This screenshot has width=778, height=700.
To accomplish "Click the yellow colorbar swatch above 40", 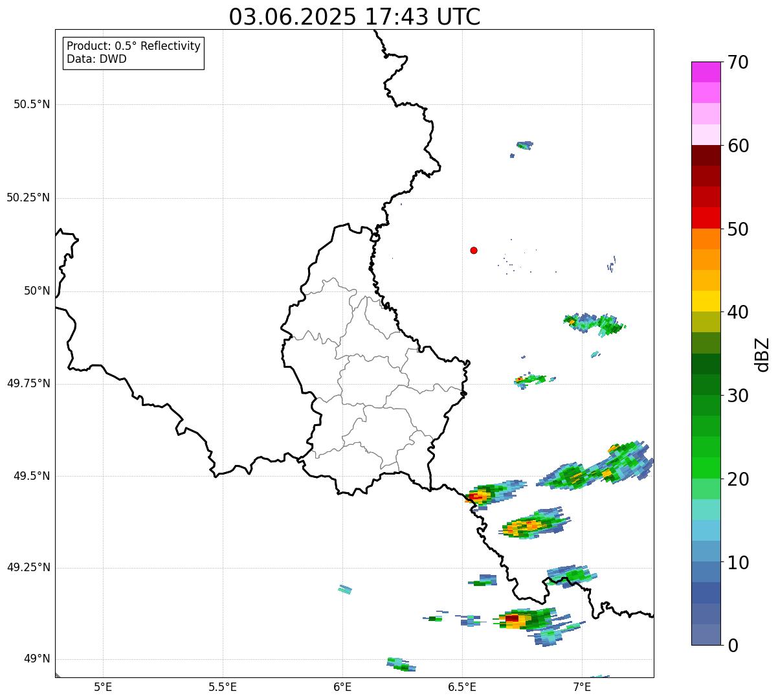I will (706, 301).
